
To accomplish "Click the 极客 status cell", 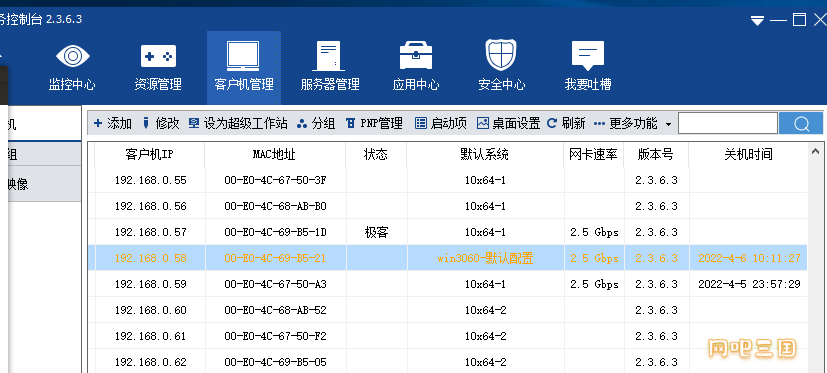I will [377, 232].
